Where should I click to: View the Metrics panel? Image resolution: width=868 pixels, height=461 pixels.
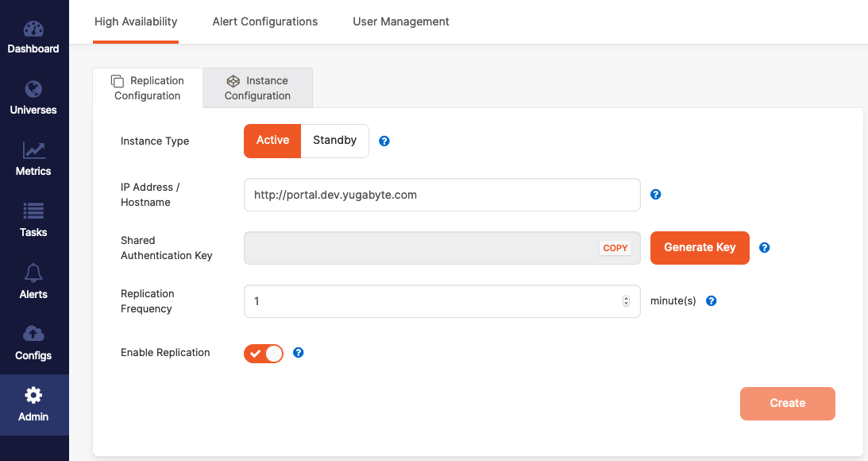pyautogui.click(x=33, y=159)
